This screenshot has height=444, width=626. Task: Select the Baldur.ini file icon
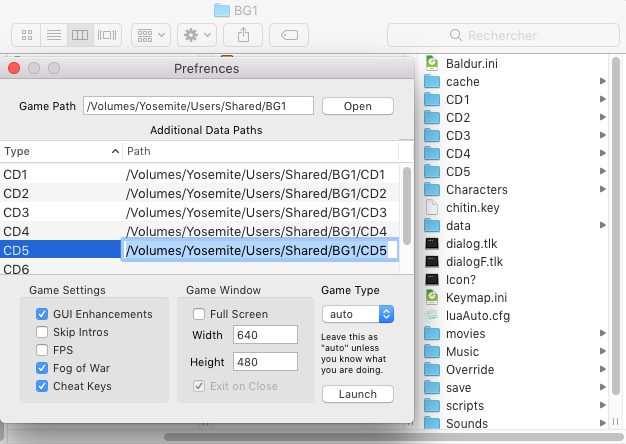pyautogui.click(x=432, y=63)
